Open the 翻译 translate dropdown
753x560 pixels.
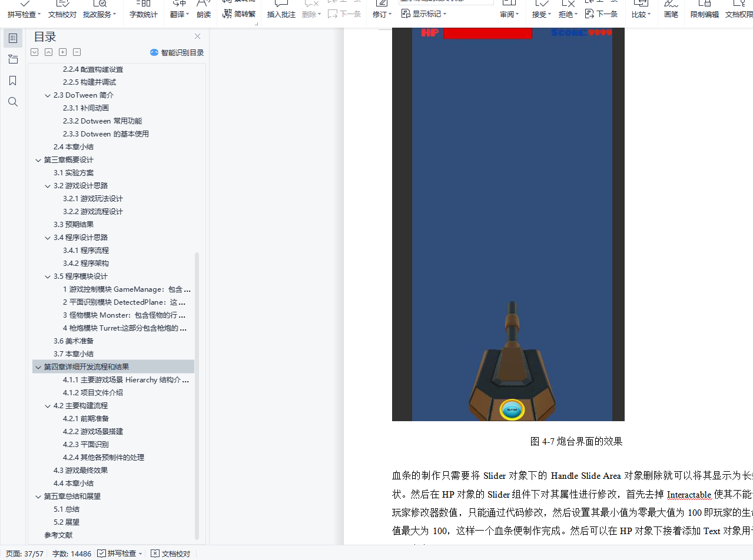pos(180,14)
